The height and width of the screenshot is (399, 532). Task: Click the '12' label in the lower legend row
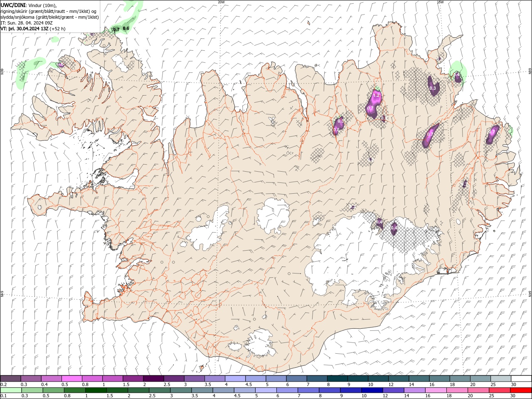(385, 396)
